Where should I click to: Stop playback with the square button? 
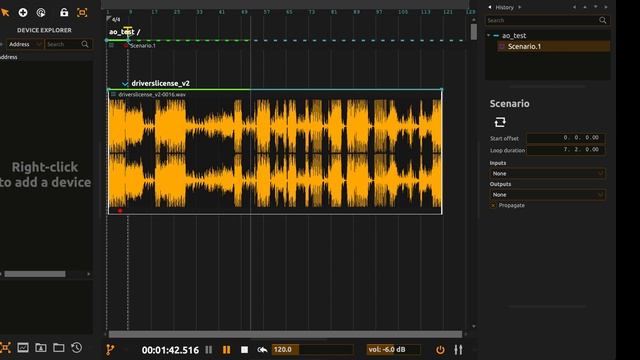[x=244, y=350]
